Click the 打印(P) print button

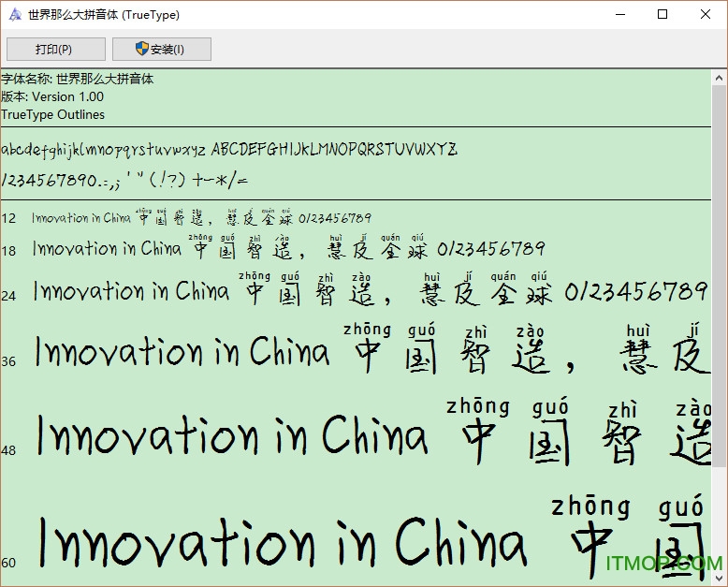click(x=53, y=50)
